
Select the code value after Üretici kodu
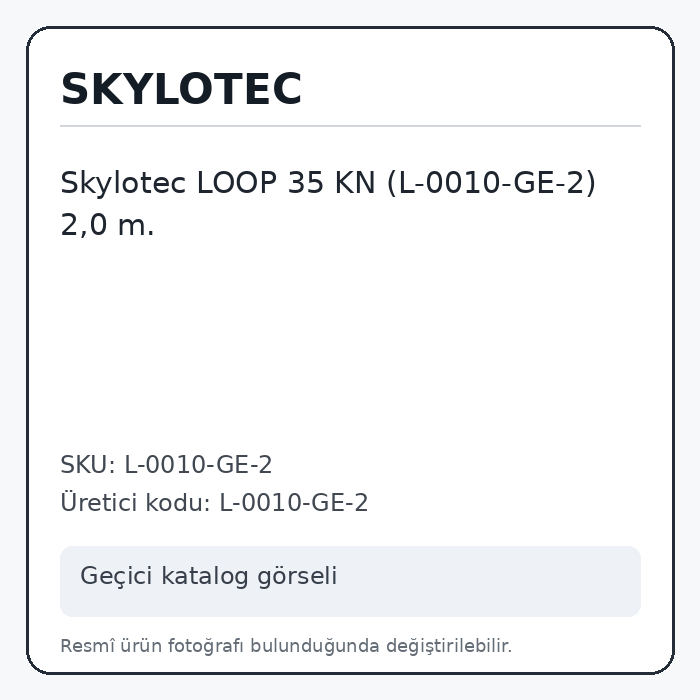[x=294, y=503]
